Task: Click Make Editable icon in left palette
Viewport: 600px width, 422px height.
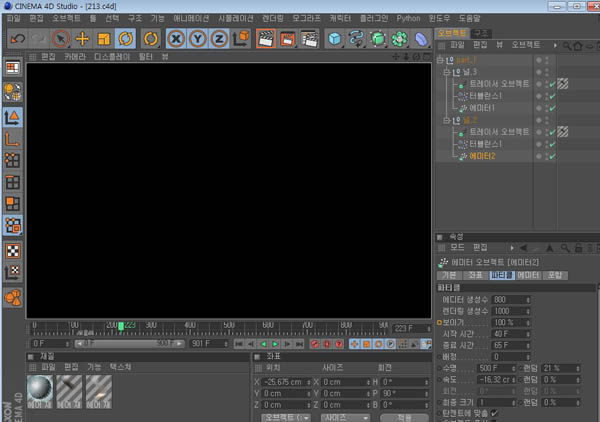Action: 13,92
